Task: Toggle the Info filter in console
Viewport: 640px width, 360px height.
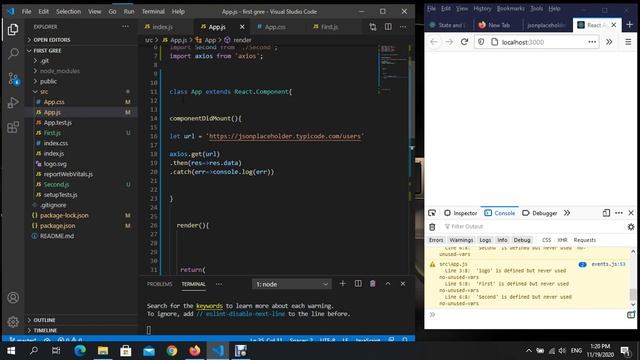Action: click(502, 240)
